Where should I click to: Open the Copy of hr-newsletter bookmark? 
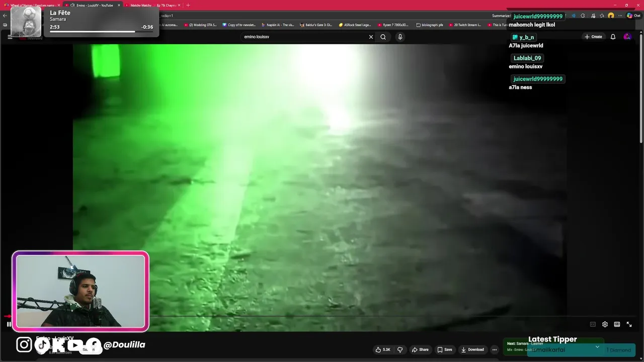point(239,25)
